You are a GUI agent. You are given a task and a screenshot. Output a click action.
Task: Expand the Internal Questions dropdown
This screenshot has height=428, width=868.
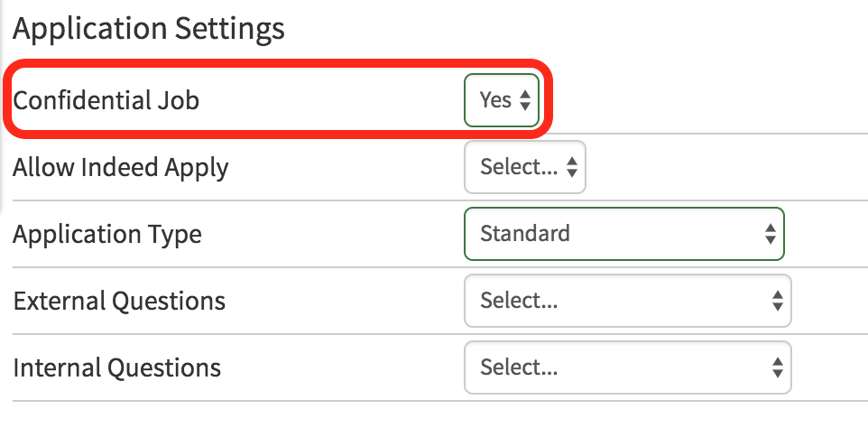click(627, 368)
